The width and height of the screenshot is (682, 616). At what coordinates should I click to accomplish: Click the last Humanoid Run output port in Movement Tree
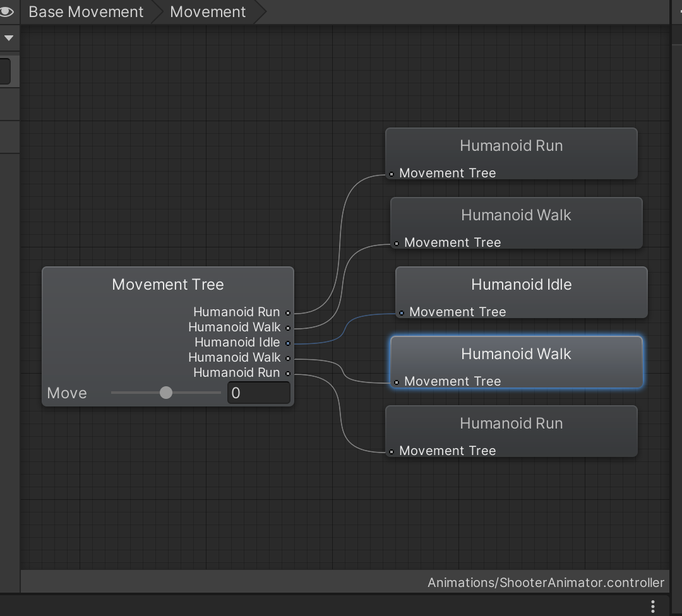pos(288,374)
